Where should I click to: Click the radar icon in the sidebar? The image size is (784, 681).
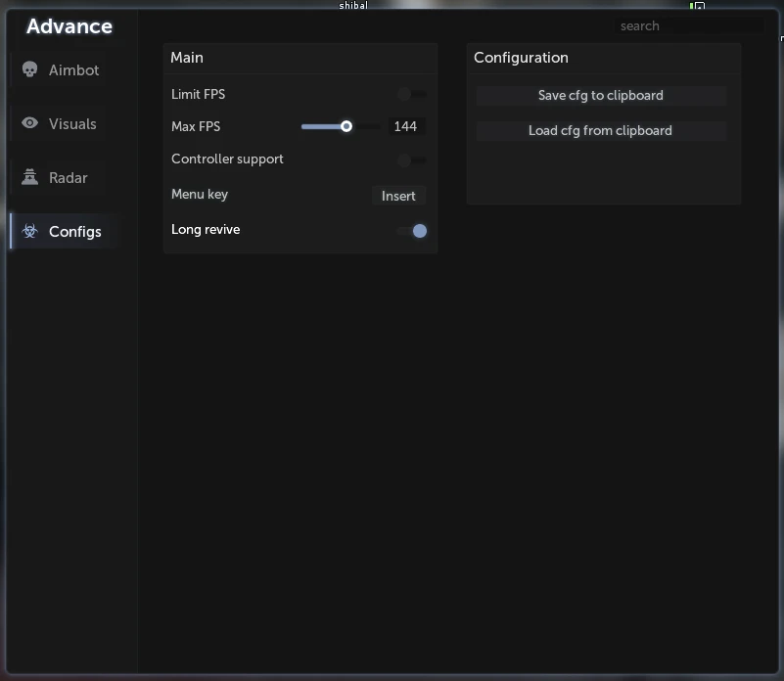click(30, 176)
